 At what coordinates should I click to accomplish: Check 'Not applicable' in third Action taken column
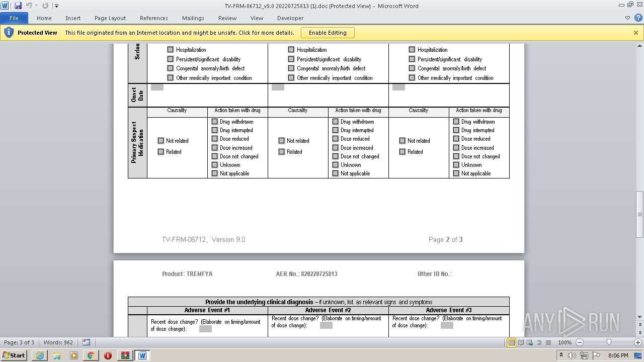click(x=456, y=173)
